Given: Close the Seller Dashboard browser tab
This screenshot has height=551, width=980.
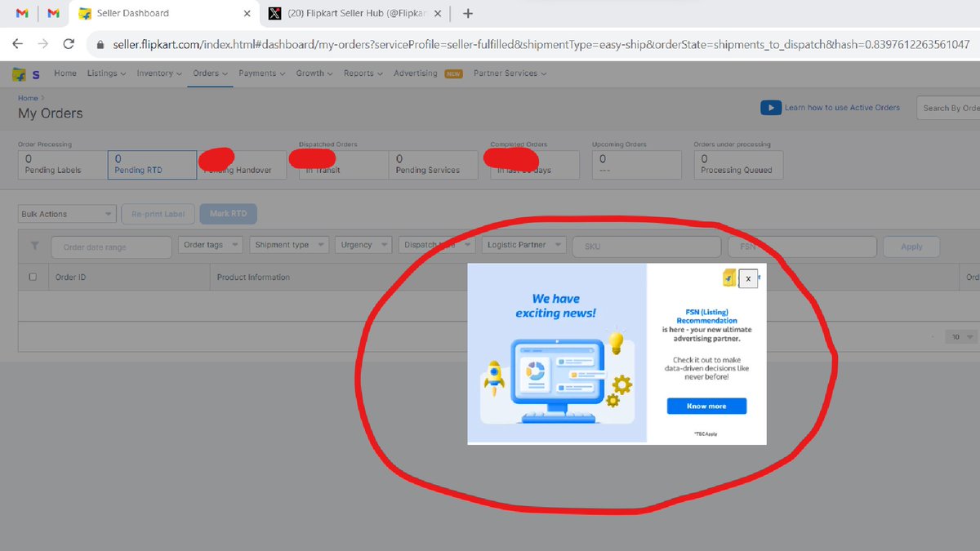Looking at the screenshot, I should pyautogui.click(x=247, y=13).
